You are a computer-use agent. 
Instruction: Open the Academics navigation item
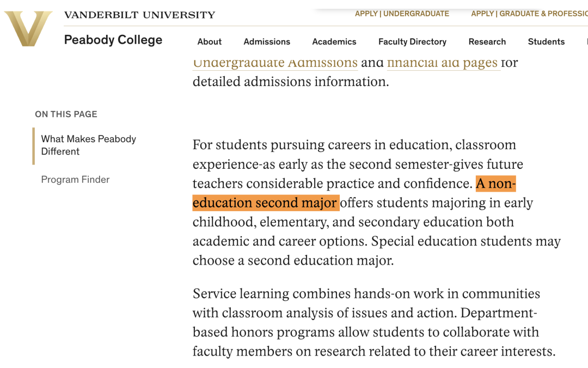pyautogui.click(x=334, y=41)
